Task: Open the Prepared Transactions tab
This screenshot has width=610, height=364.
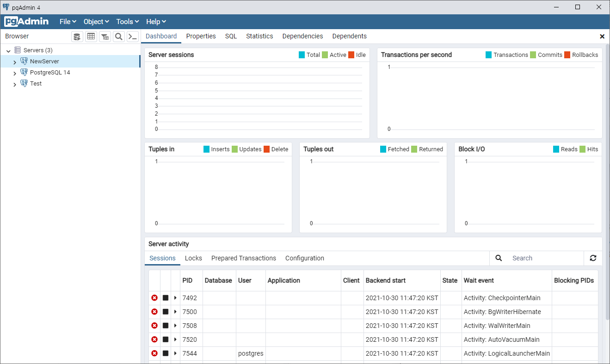Action: click(x=244, y=258)
